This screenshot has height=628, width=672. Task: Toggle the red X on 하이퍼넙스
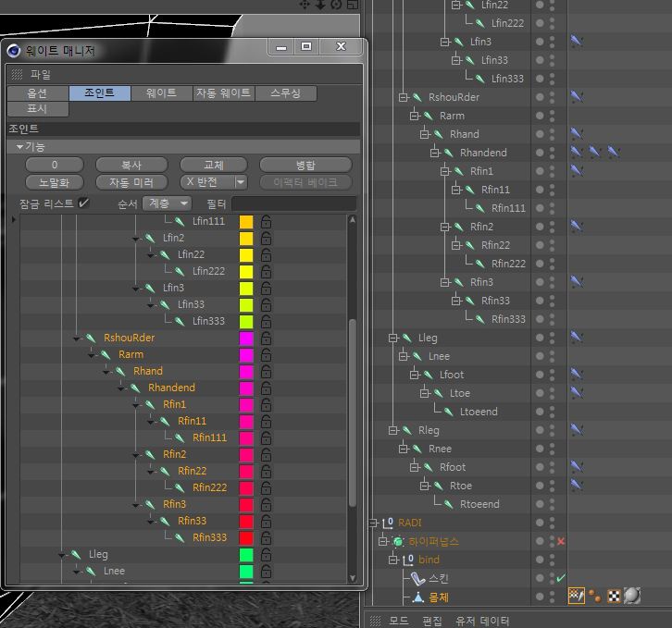pyautogui.click(x=561, y=541)
